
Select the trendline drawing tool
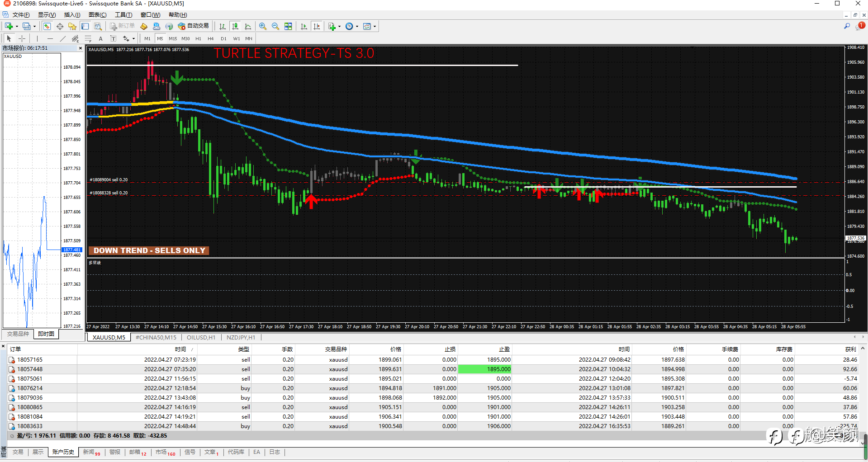pyautogui.click(x=62, y=38)
